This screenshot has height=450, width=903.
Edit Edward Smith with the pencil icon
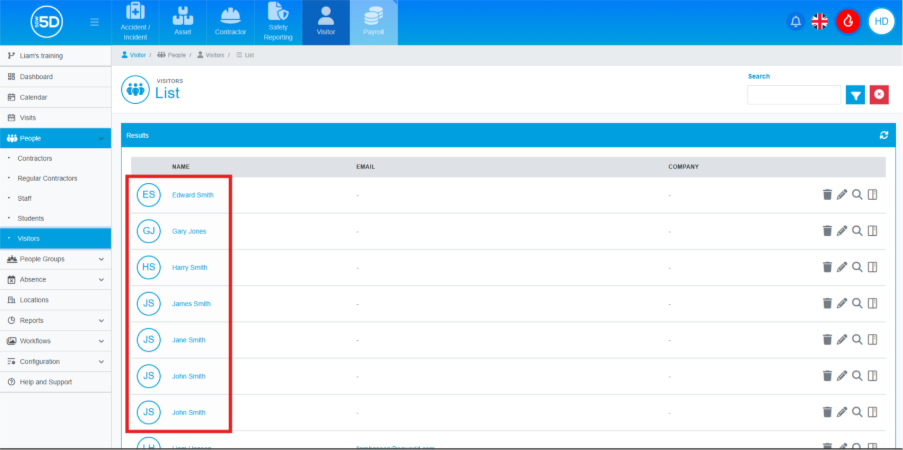(842, 195)
